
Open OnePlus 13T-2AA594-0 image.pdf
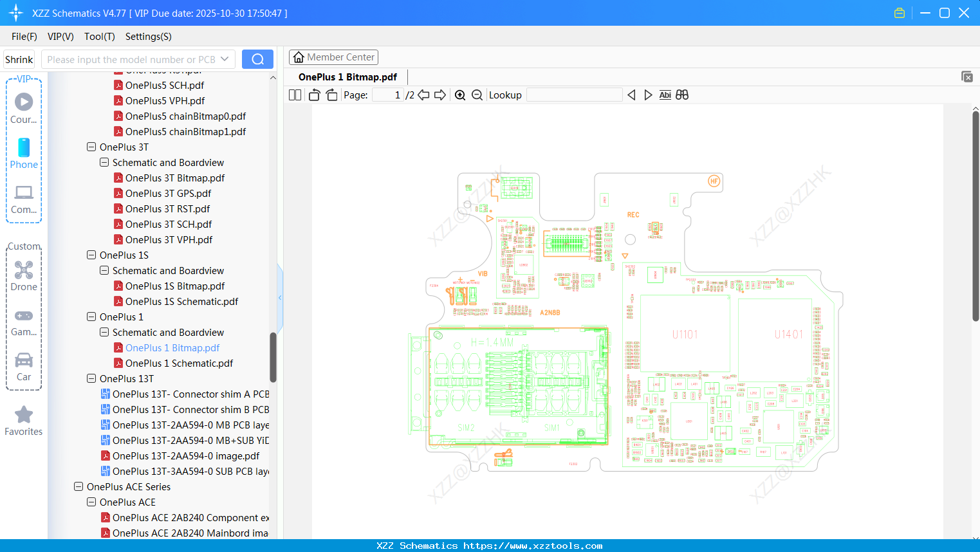186,455
